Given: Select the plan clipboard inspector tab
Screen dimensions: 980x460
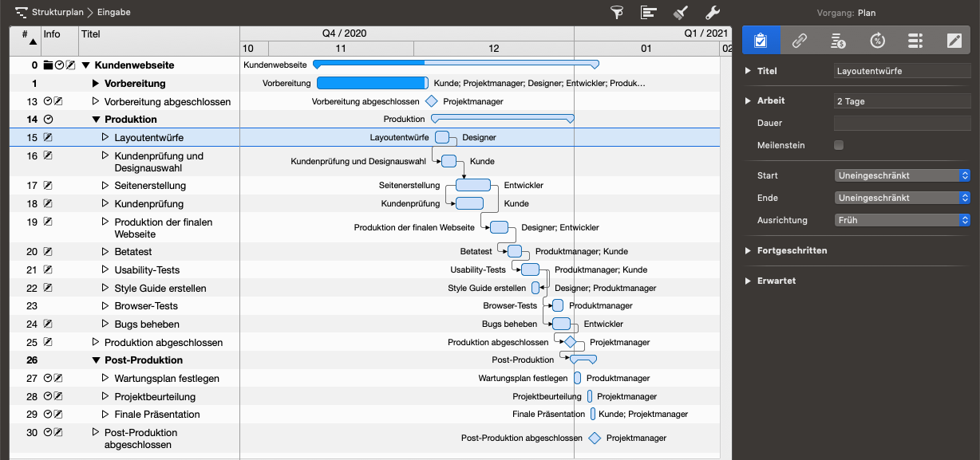Looking at the screenshot, I should pos(761,41).
